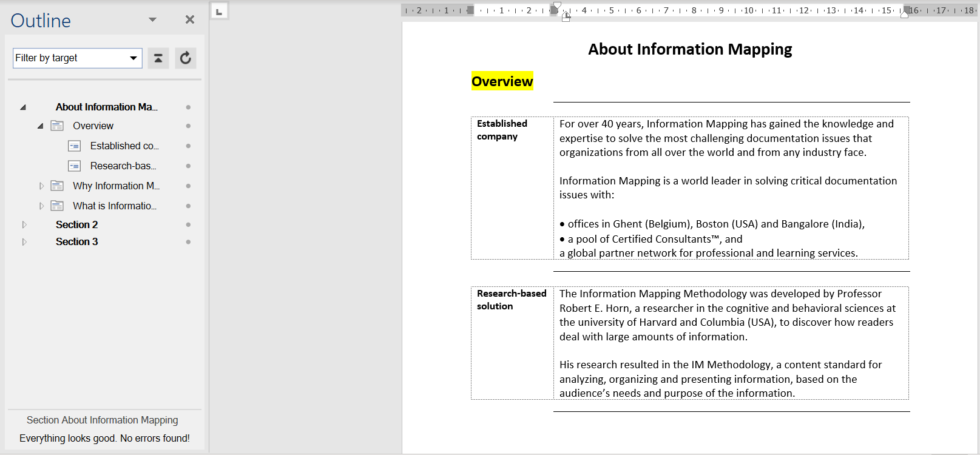Open the Outline pane options arrow
The width and height of the screenshot is (980, 455).
pyautogui.click(x=153, y=20)
